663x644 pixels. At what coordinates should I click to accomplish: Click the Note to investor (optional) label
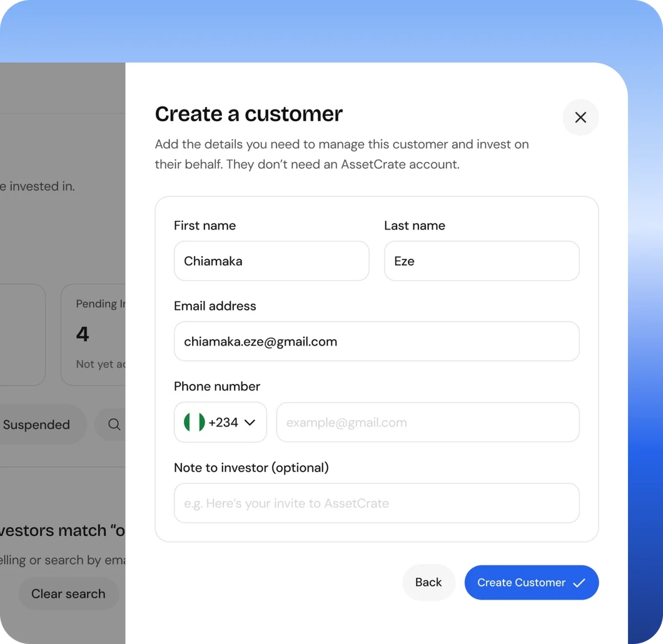(251, 467)
